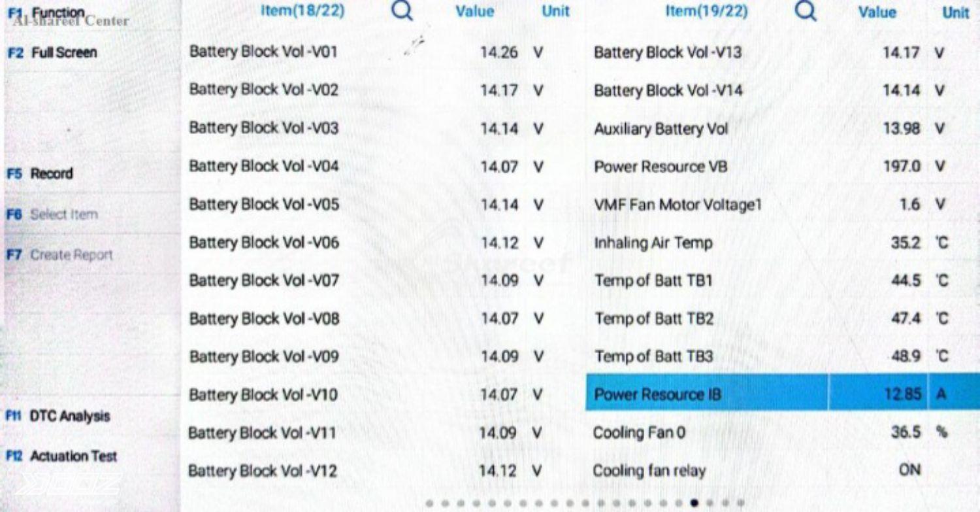
Task: Choose F6 Select Item option
Action: click(x=52, y=214)
